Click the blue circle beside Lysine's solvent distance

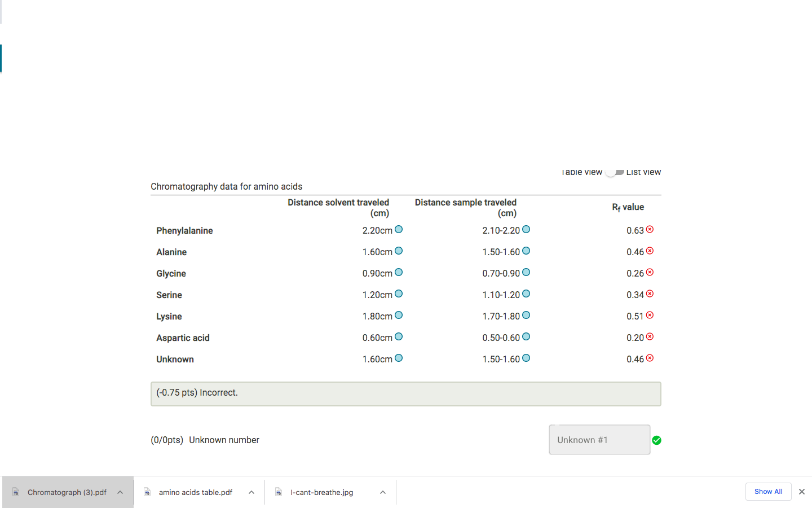(x=399, y=315)
